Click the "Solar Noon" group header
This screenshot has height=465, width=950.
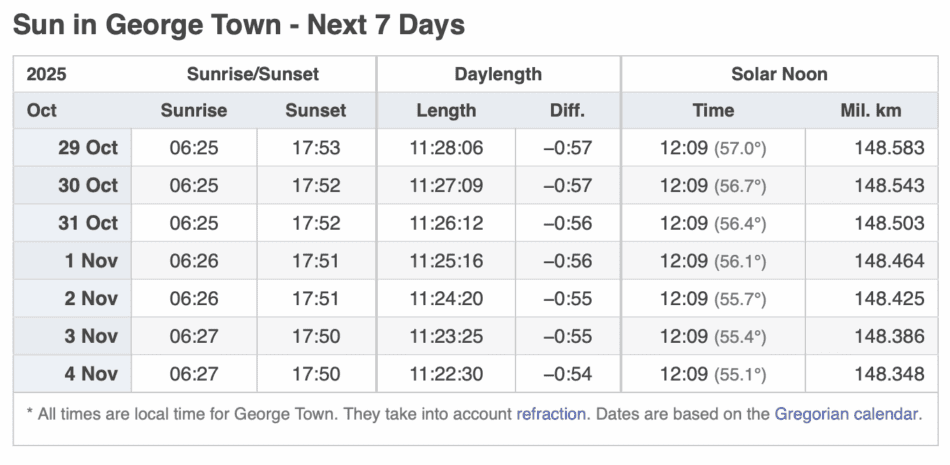[x=779, y=74]
